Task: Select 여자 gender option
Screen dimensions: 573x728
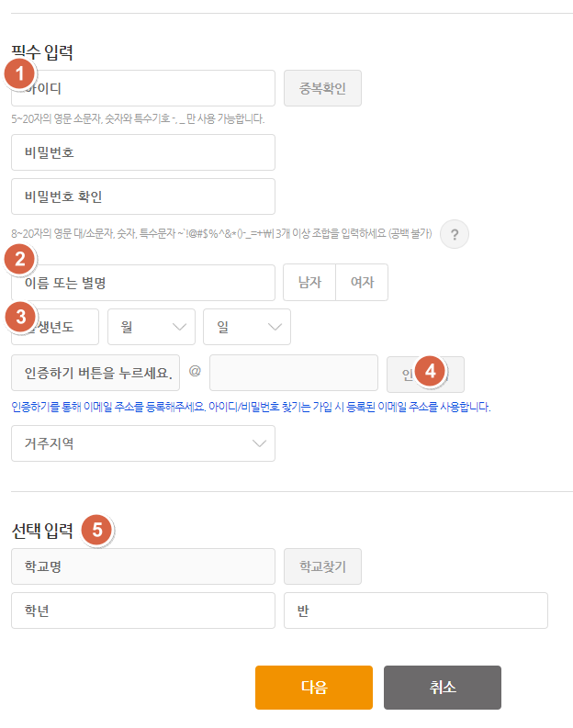Action: click(362, 282)
